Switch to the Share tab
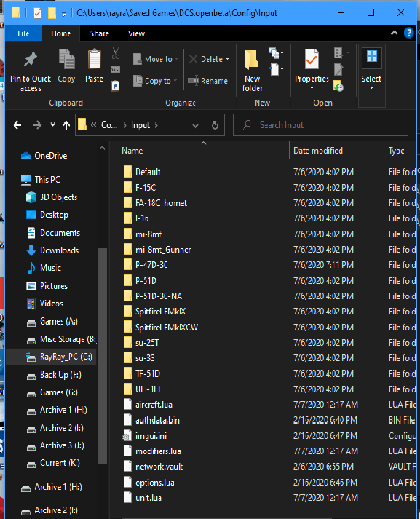 coord(99,33)
